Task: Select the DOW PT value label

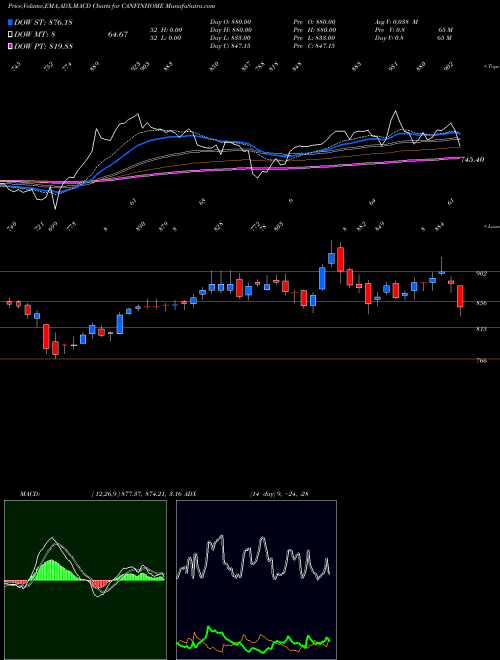Action: (x=43, y=46)
